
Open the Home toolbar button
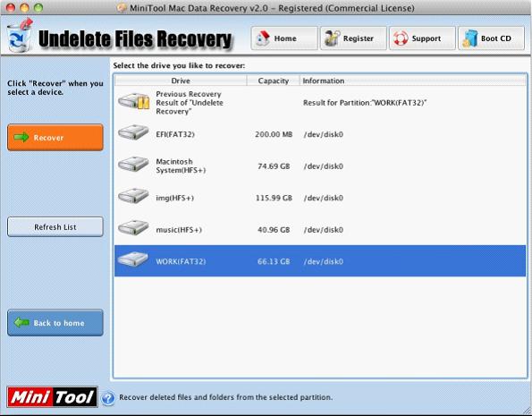point(284,38)
